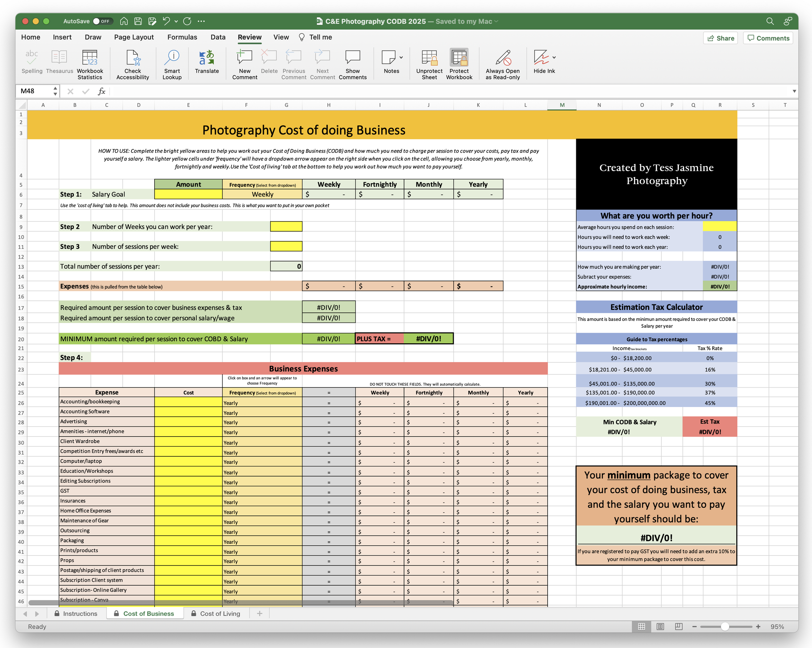Click the Undo arrow

[166, 21]
